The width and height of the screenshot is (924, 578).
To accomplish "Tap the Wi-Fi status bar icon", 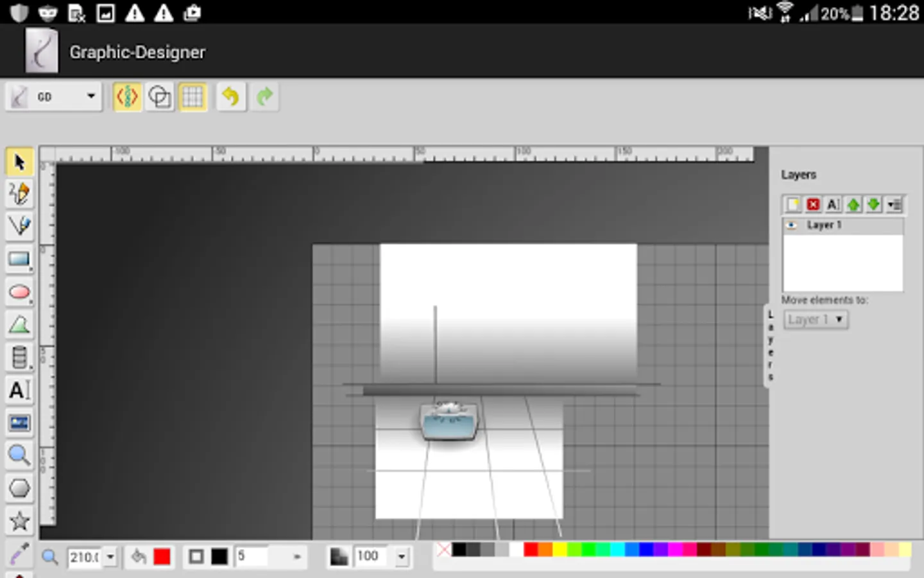I will 784,12.
